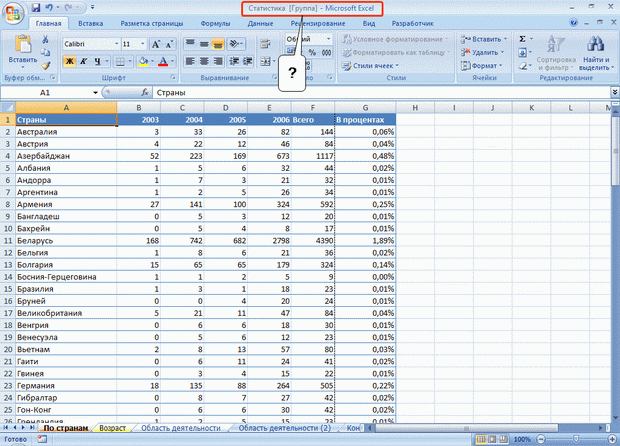This screenshot has height=446, width=620.
Task: Toggle top vertical alignment
Action: tap(190, 43)
